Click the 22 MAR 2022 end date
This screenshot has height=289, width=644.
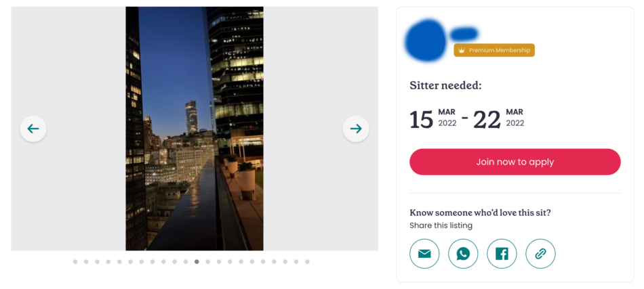(499, 118)
